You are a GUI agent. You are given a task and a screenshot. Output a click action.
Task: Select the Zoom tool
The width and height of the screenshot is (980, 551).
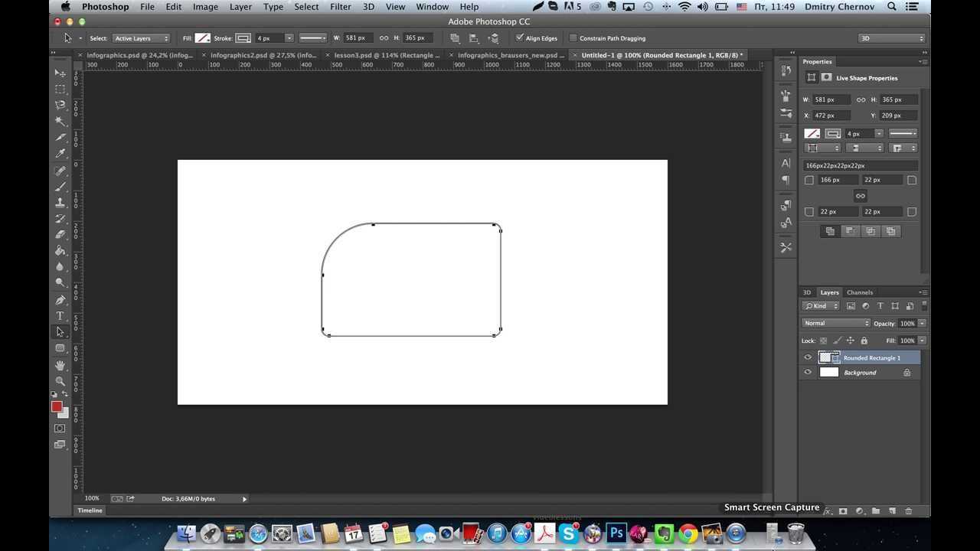tap(60, 381)
